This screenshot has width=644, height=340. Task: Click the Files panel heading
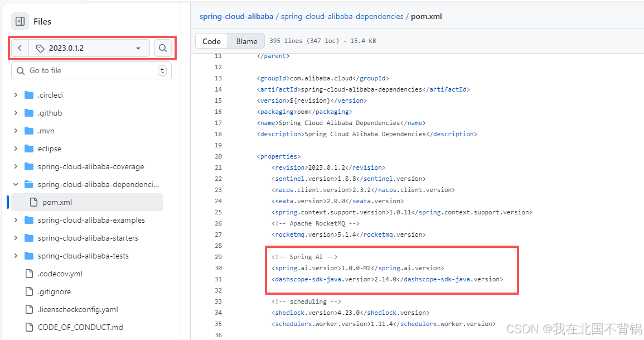(x=42, y=21)
